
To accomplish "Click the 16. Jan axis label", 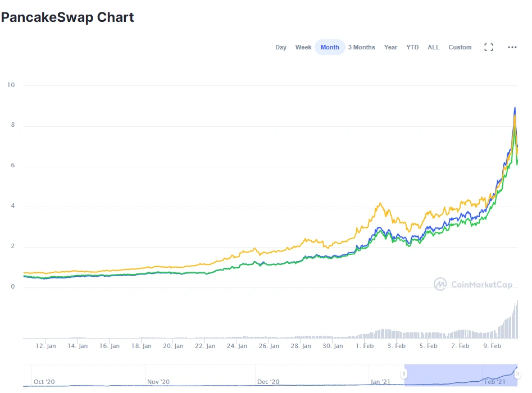I will [x=109, y=346].
